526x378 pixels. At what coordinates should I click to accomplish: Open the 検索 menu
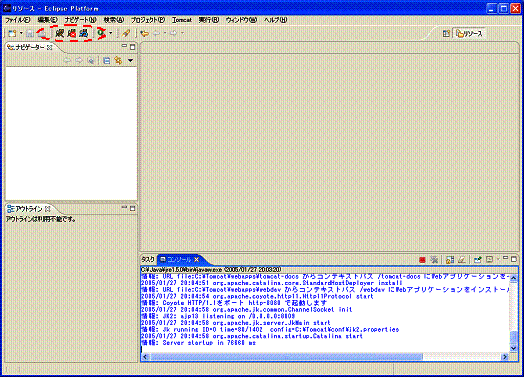tap(114, 20)
